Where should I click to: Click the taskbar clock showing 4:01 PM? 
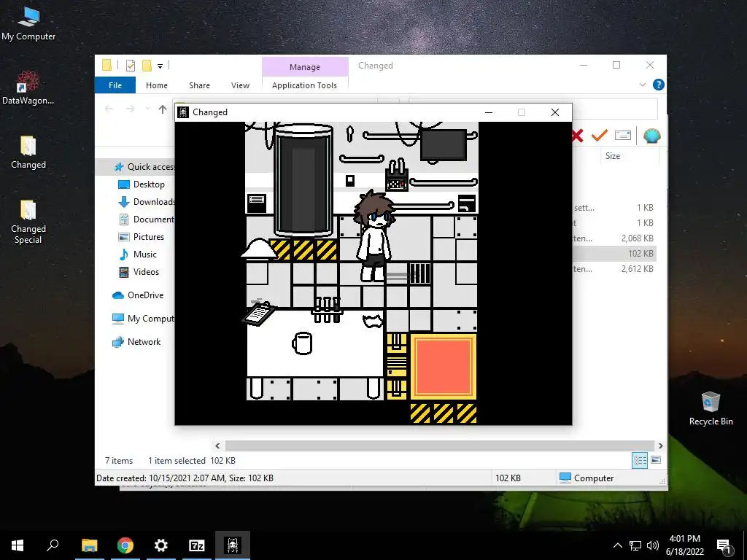click(x=684, y=545)
